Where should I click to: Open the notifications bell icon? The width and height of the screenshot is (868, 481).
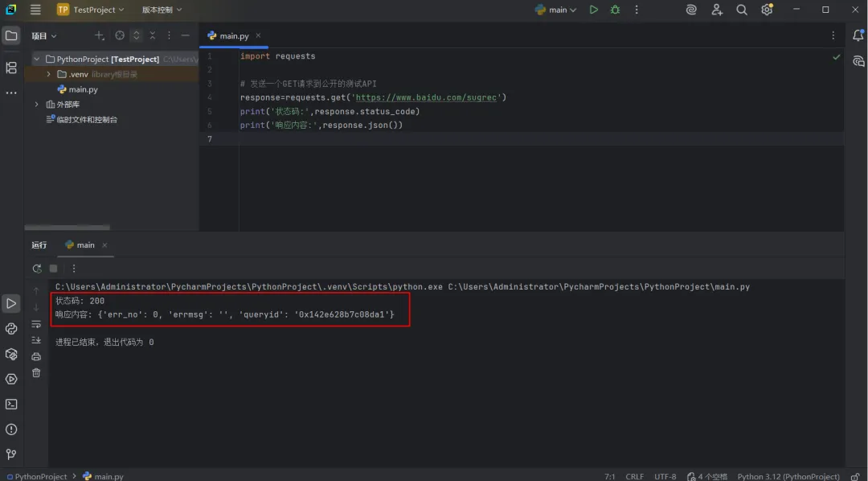[858, 35]
